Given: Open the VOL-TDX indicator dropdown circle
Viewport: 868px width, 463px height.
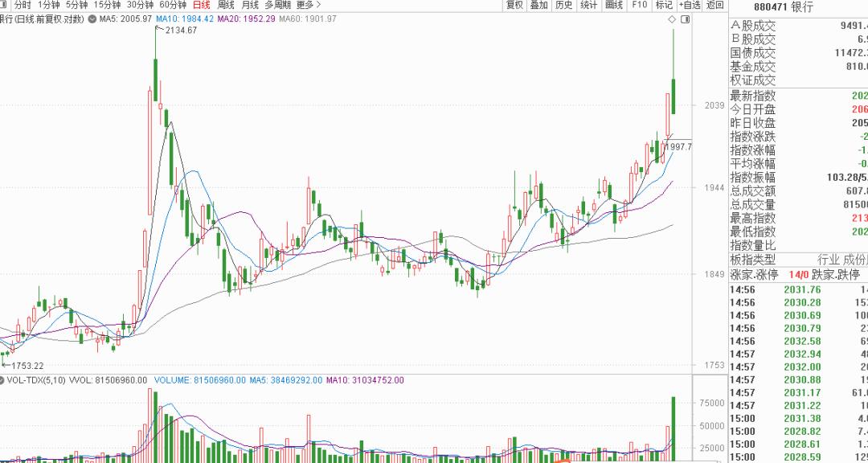Looking at the screenshot, I should point(2,380).
